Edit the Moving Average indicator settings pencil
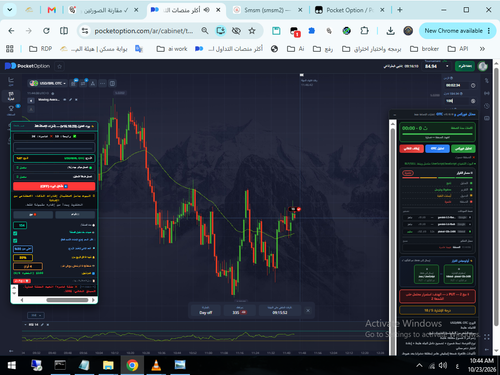 (71, 100)
